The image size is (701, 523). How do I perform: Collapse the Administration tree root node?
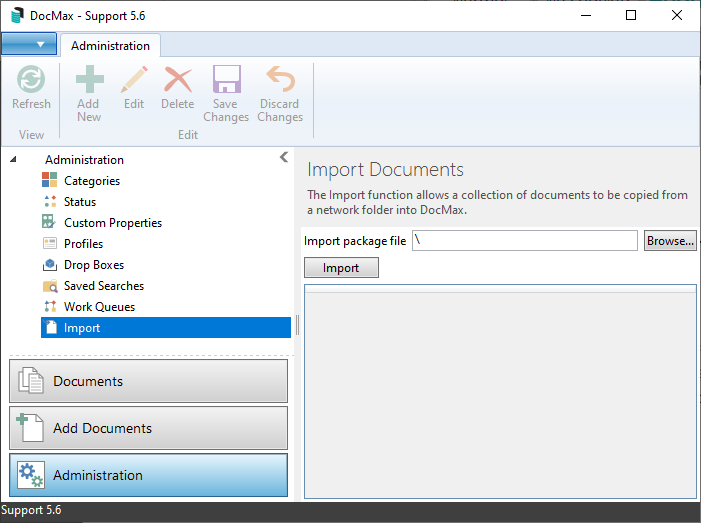click(x=13, y=159)
